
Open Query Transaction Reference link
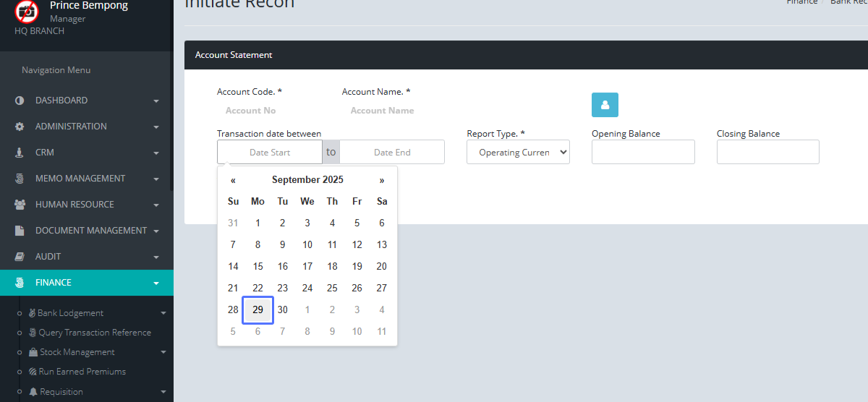coord(94,333)
